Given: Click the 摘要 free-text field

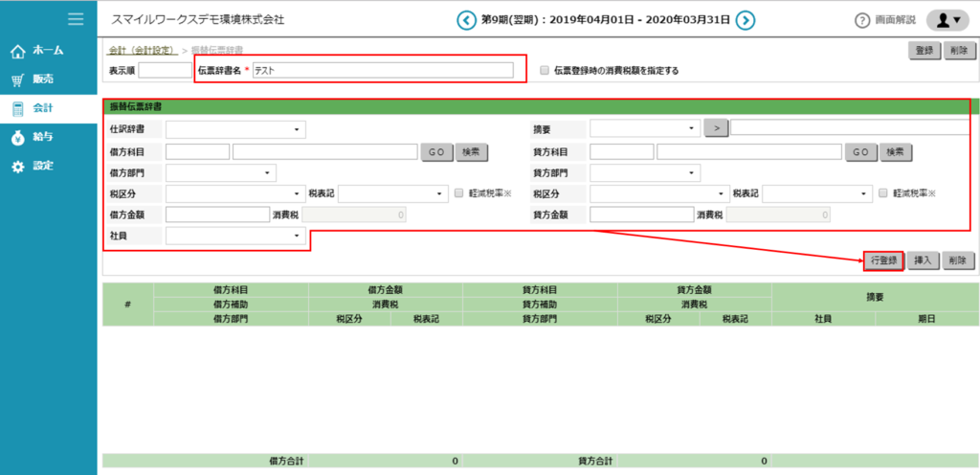Looking at the screenshot, I should pos(850,127).
